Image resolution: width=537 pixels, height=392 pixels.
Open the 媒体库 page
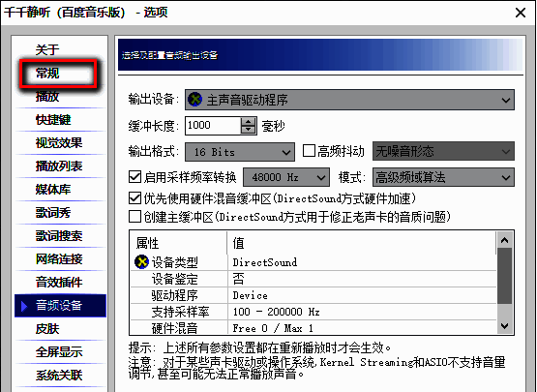53,190
